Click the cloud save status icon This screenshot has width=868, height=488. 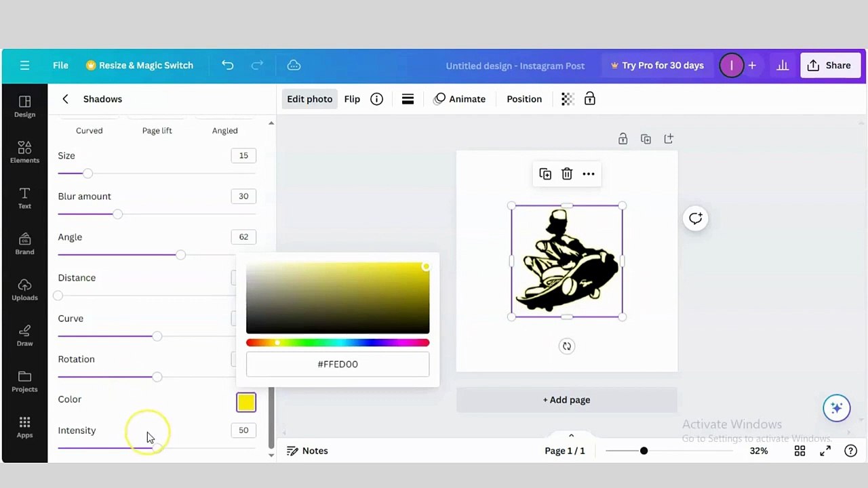294,65
